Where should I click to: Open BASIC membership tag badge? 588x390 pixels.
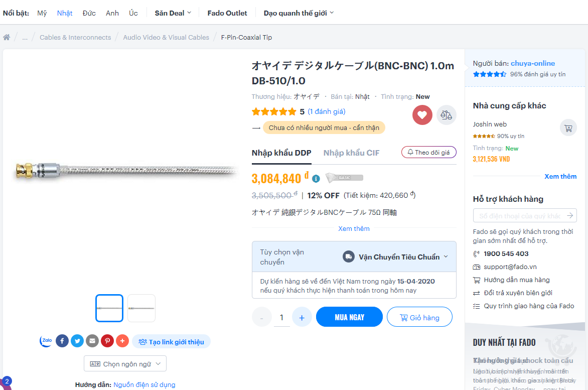coord(344,178)
